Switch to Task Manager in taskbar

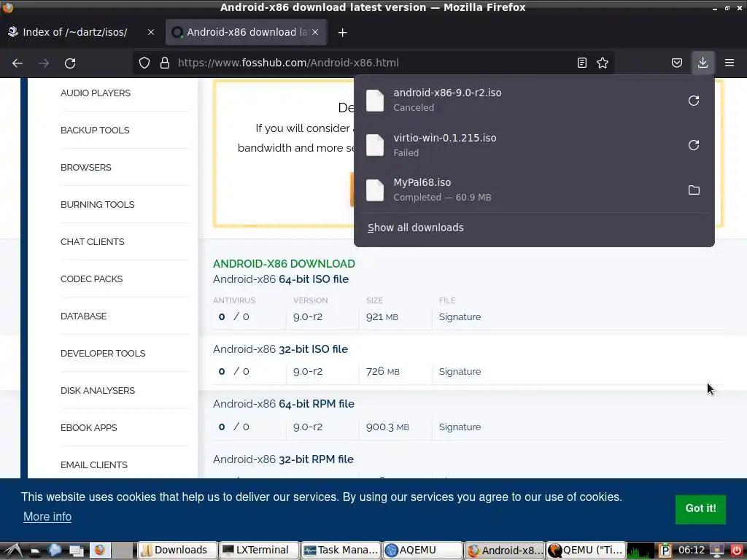[341, 550]
